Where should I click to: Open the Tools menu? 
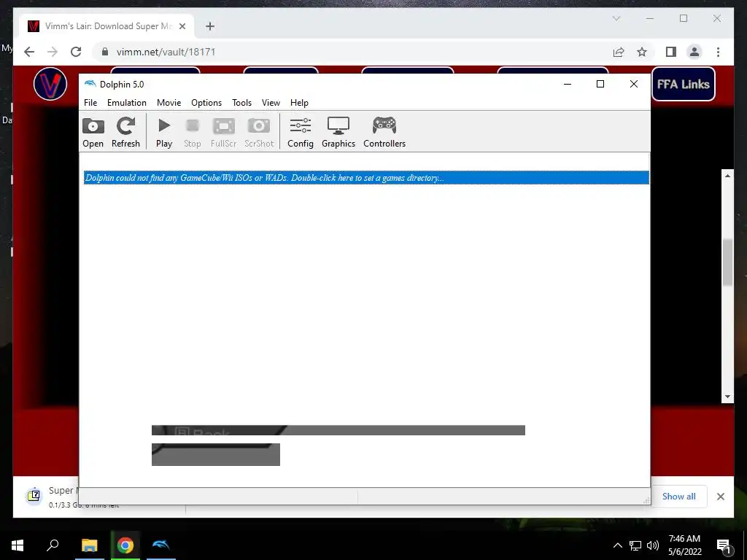click(241, 102)
